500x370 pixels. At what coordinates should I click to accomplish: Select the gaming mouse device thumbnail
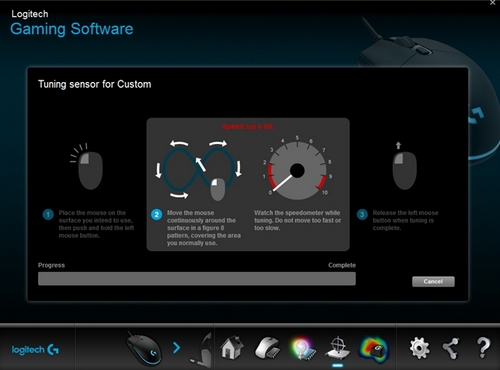144,349
